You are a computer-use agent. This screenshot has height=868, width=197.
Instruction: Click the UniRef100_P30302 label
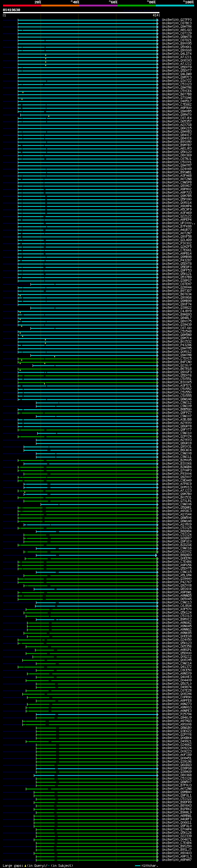click(x=177, y=243)
